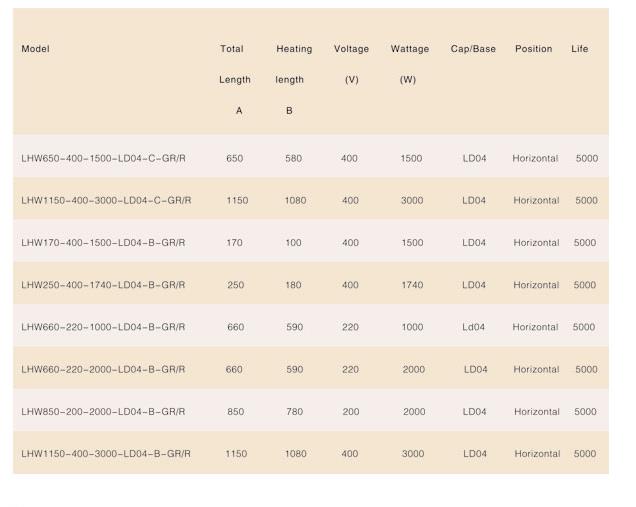Select model LHW660-220-2000-LD04-B-GR/R
This screenshot has height=507, width=636.
(x=103, y=369)
